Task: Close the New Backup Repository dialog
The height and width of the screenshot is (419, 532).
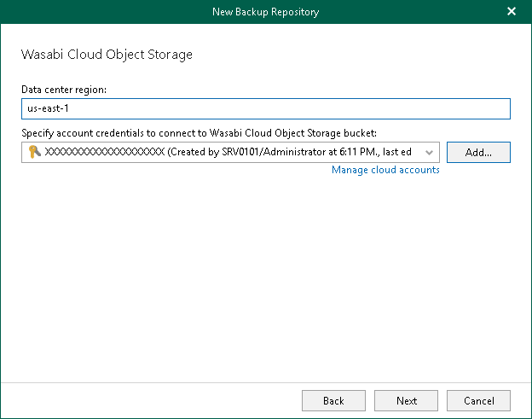Action: [512, 12]
